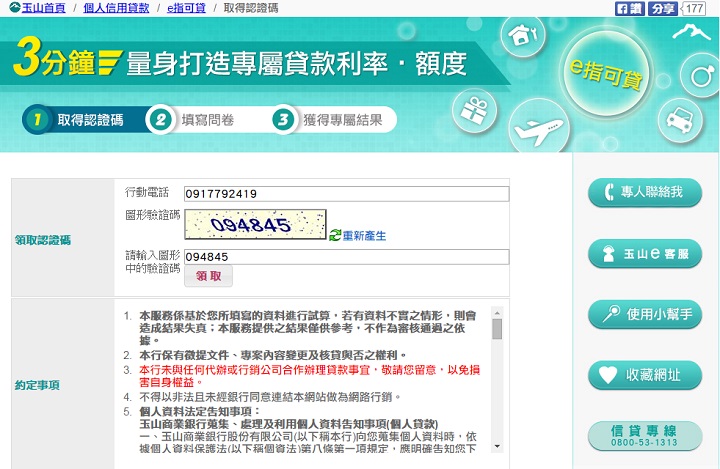Image resolution: width=720 pixels, height=469 pixels.
Task: Focus the captcha code input field
Action: coord(346,257)
